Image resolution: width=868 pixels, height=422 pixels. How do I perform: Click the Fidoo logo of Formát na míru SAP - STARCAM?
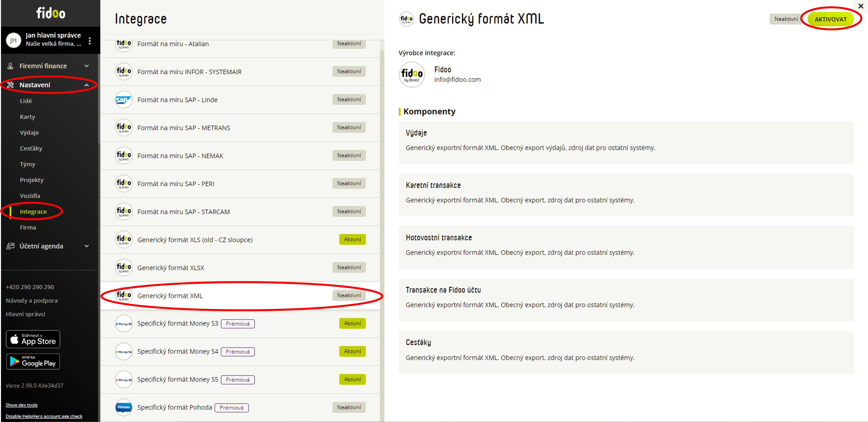tap(124, 212)
